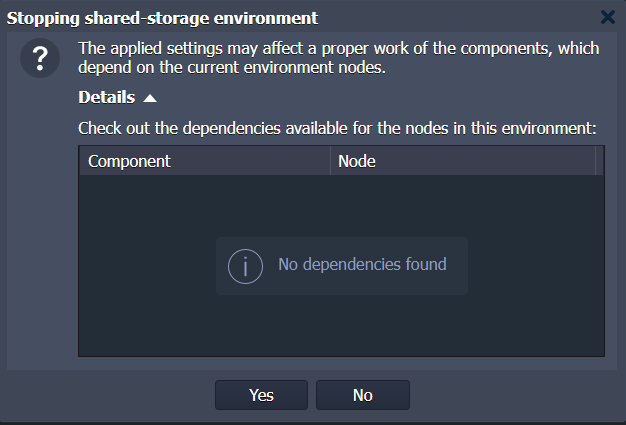
Task: Click the Details label
Action: click(x=107, y=97)
